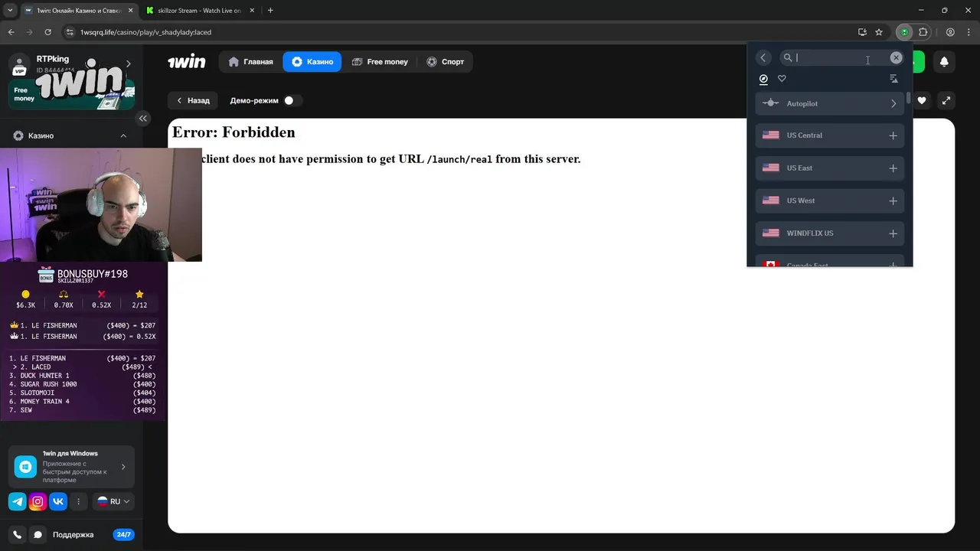The image size is (980, 551).
Task: Click the SLOTOMOJI row
Action: tap(83, 393)
